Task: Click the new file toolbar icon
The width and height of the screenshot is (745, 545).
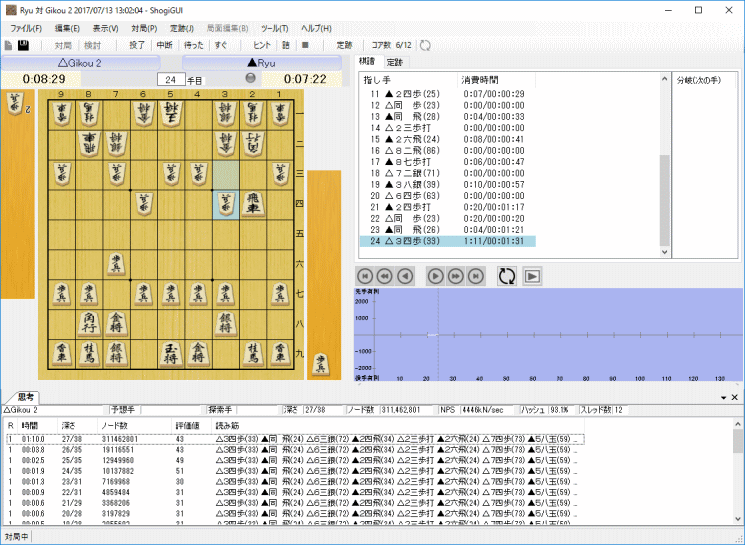Action: click(x=9, y=45)
